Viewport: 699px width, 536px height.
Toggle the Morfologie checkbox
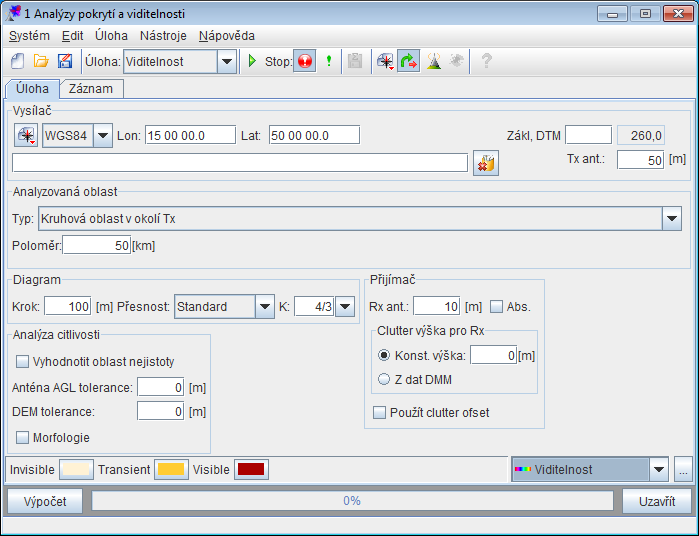coord(23,436)
